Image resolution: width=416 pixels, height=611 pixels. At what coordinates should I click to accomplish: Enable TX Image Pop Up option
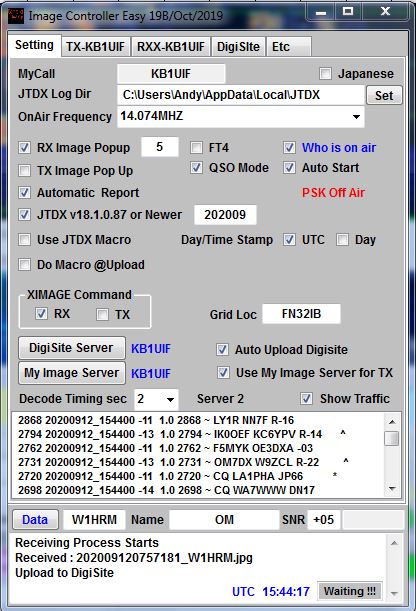[x=25, y=170]
